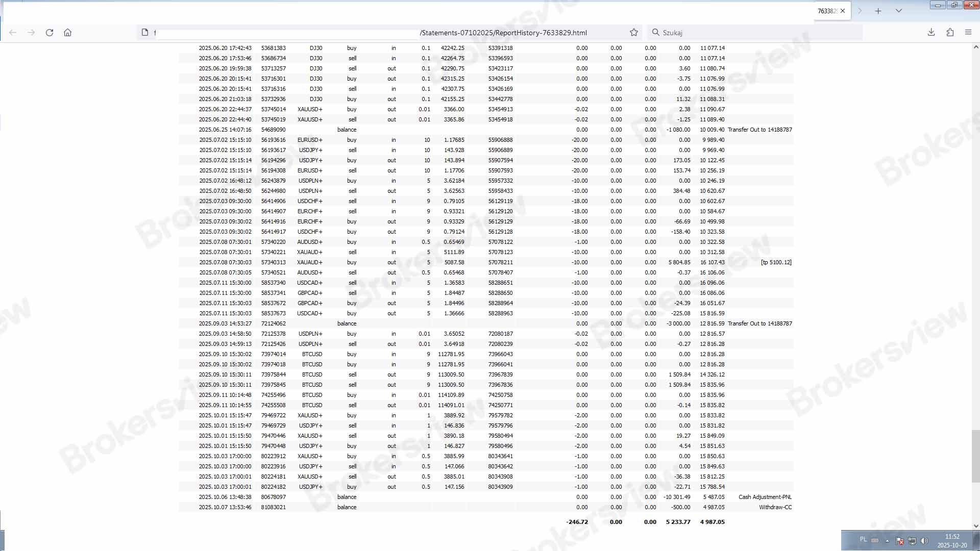This screenshot has height=551, width=980.
Task: Open a new tab with plus
Action: [878, 11]
